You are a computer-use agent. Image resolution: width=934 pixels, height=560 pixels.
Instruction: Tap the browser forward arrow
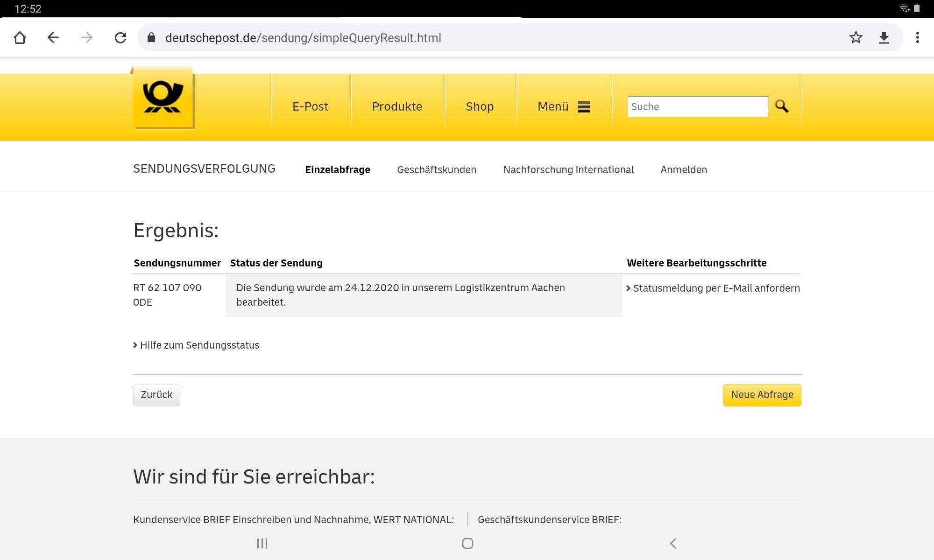click(87, 38)
